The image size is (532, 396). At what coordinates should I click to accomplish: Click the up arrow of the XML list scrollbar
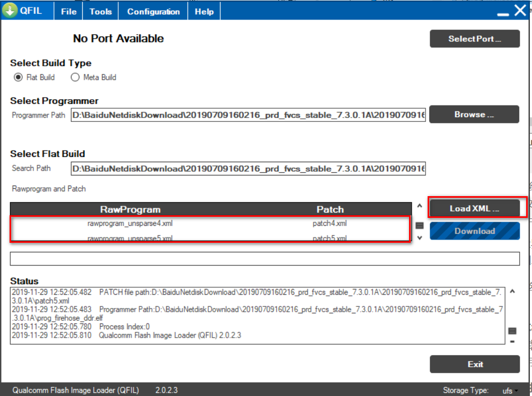coord(420,206)
